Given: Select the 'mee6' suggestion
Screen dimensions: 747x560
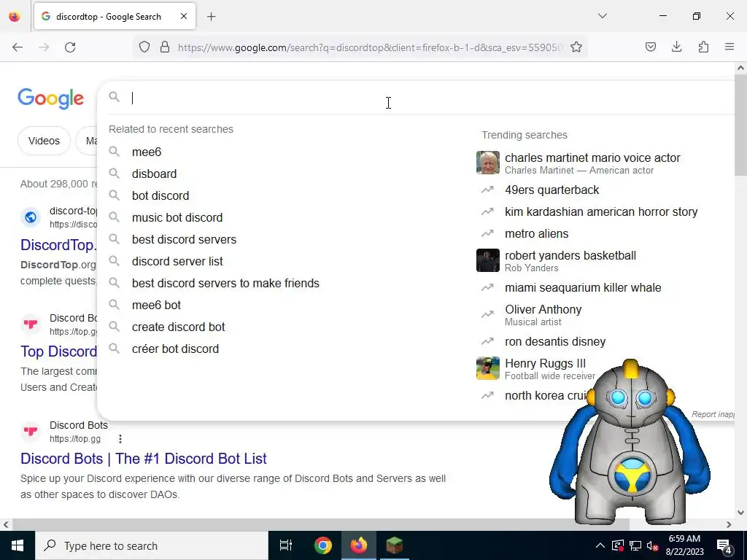Looking at the screenshot, I should coord(147,152).
